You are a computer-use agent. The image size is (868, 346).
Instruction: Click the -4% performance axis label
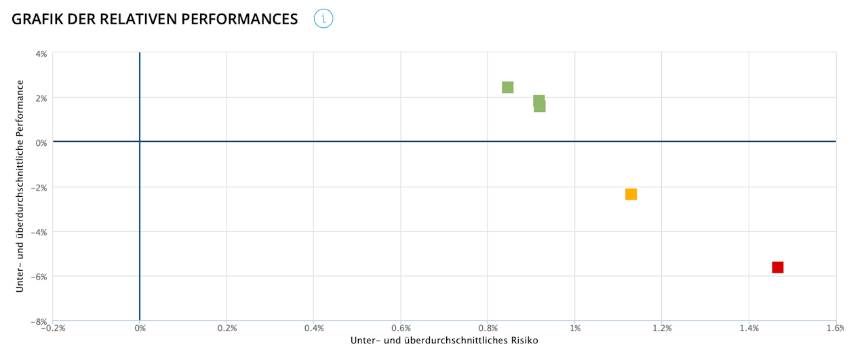pyautogui.click(x=39, y=232)
